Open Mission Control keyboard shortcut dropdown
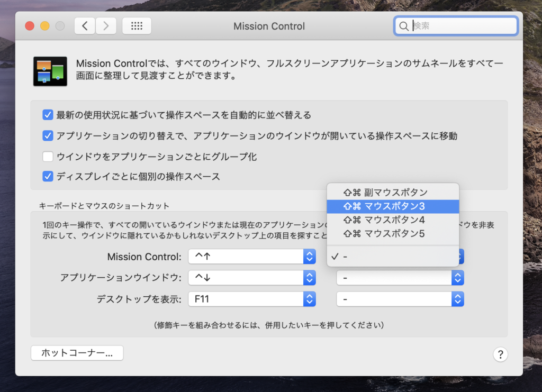542x392 pixels. coord(252,257)
